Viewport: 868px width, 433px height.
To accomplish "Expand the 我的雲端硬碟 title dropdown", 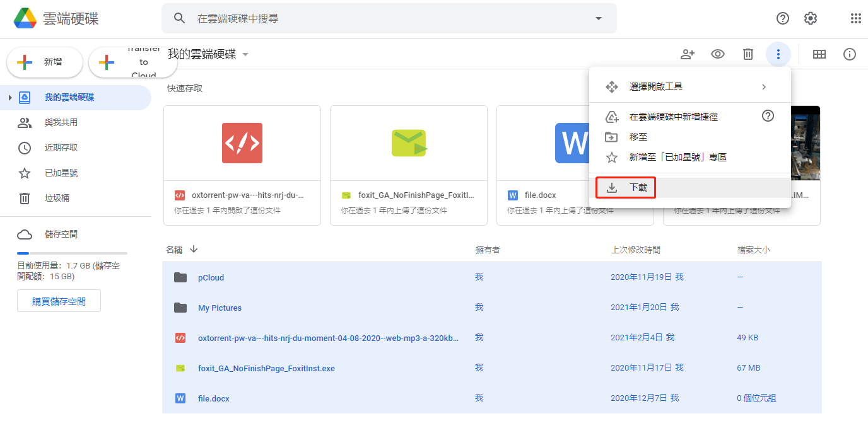I will pyautogui.click(x=245, y=54).
